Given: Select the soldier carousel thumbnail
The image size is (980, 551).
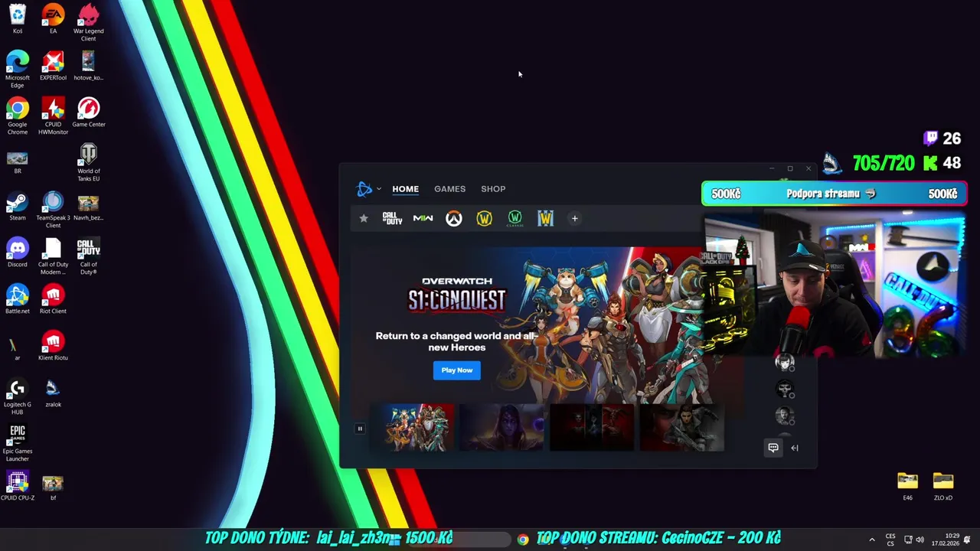Looking at the screenshot, I should [681, 428].
